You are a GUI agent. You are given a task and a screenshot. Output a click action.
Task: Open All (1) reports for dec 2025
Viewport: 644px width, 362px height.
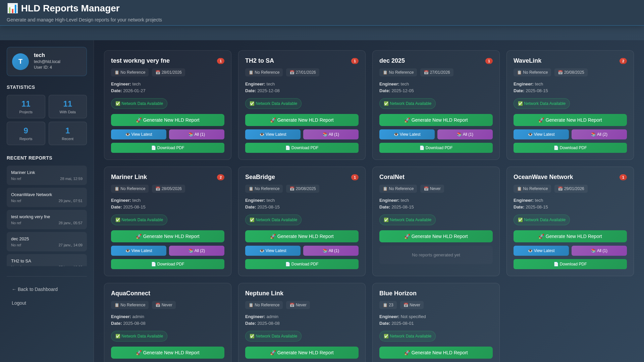pos(465,134)
